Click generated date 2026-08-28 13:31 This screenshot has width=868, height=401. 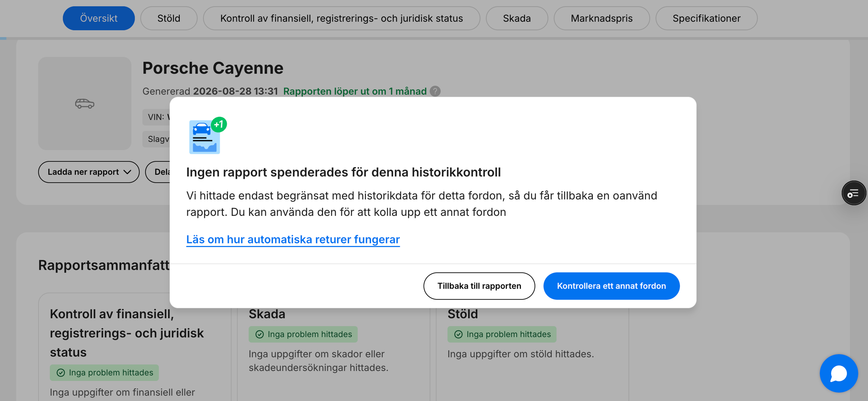coord(235,91)
